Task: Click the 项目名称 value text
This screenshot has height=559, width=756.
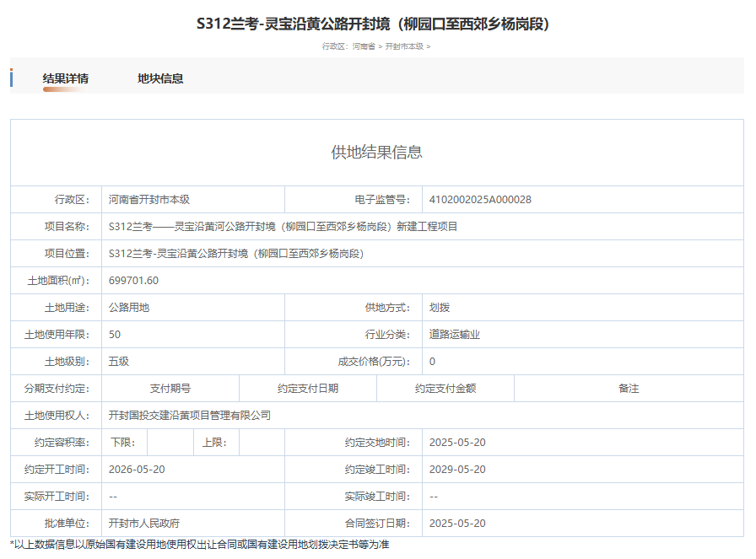Action: coord(283,227)
